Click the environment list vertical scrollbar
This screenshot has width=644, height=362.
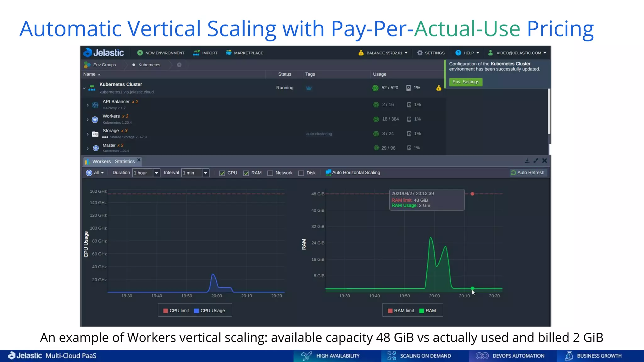549,112
